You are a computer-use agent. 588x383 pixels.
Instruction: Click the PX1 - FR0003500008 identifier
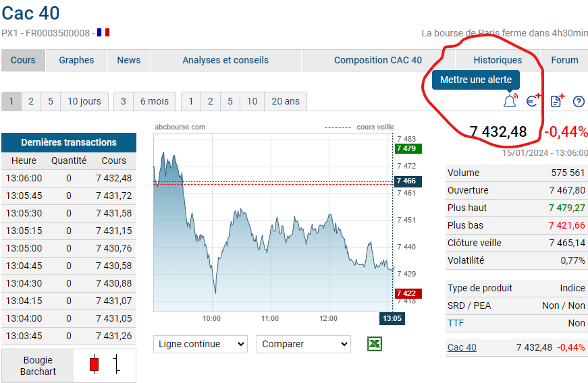[x=46, y=33]
